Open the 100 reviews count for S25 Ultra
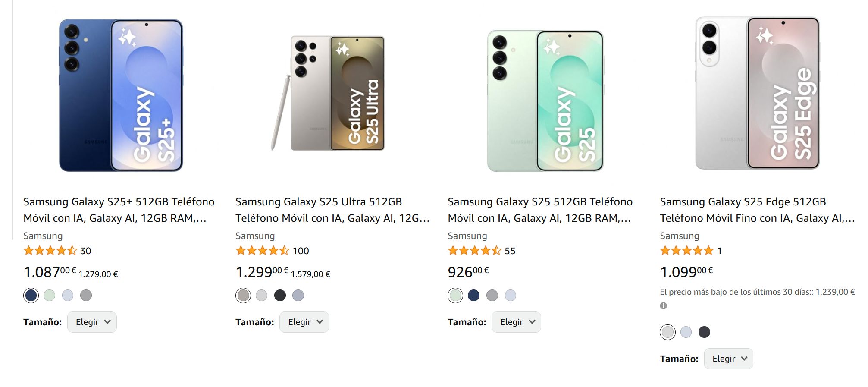Image resolution: width=868 pixels, height=387 pixels. pos(301,251)
